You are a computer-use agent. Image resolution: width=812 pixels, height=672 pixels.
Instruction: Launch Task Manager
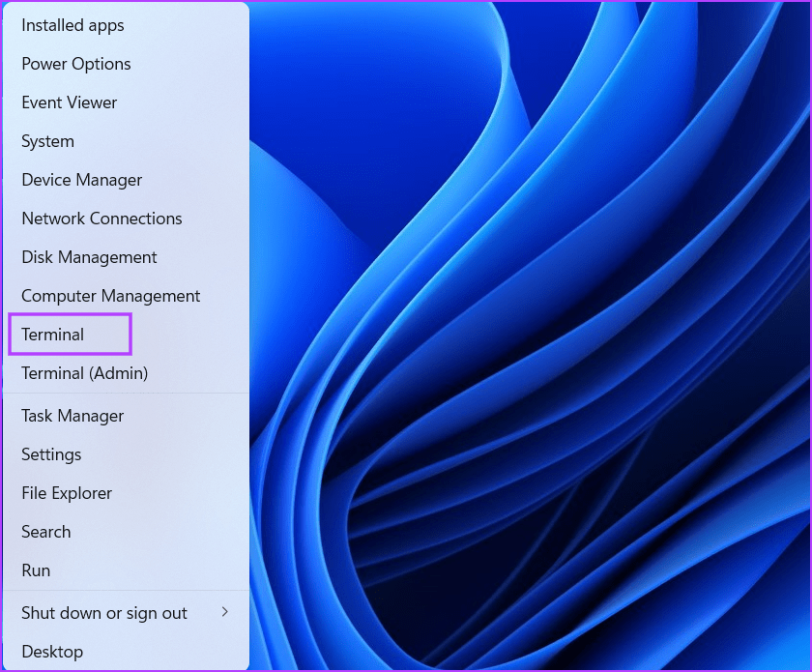click(x=72, y=416)
